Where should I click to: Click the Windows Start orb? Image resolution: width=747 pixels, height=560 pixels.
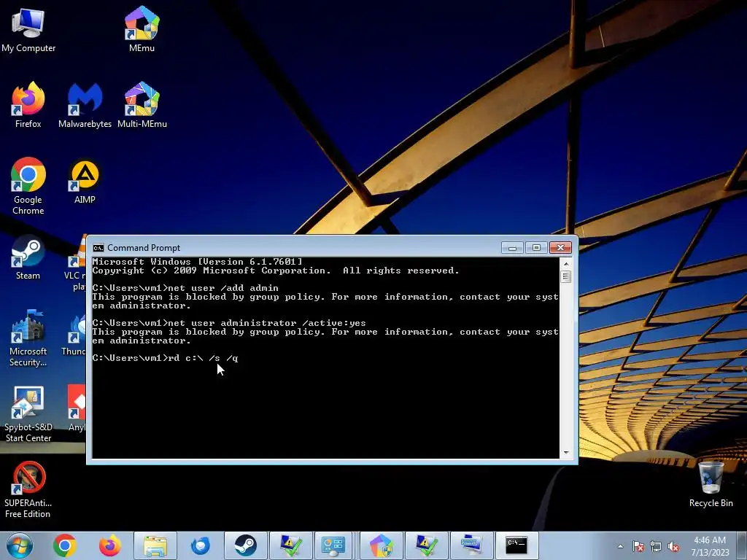(20, 545)
